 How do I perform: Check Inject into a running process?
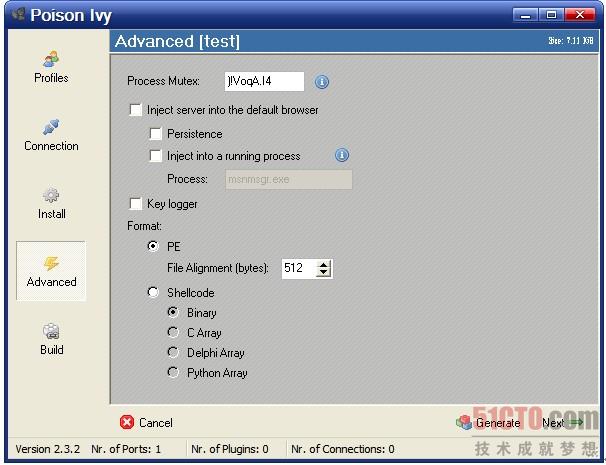[x=155, y=156]
